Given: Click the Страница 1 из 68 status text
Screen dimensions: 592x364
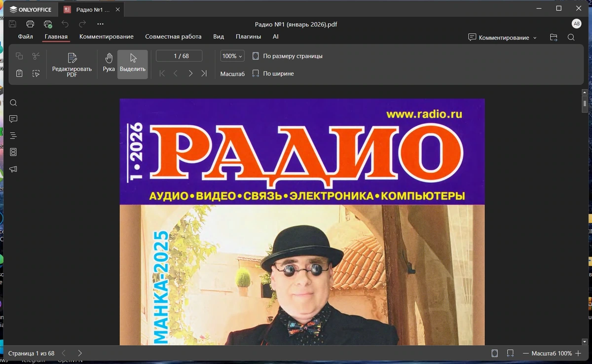Looking at the screenshot, I should click(31, 353).
